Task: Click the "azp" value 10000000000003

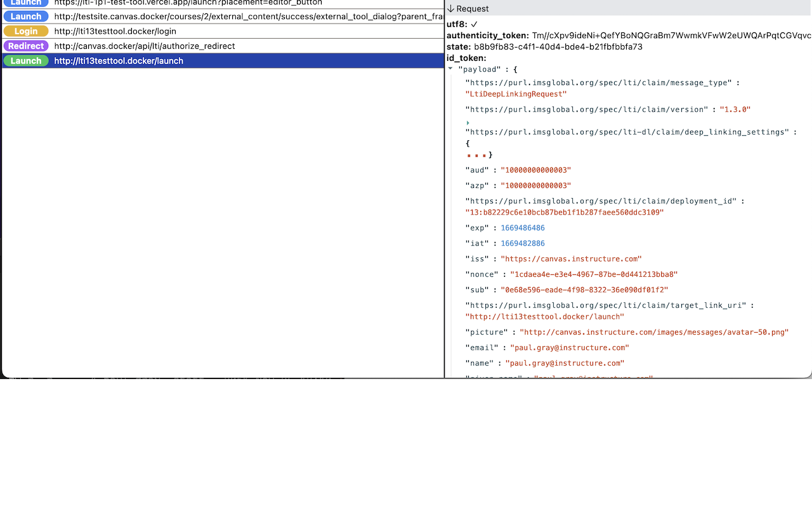Action: 535,185
